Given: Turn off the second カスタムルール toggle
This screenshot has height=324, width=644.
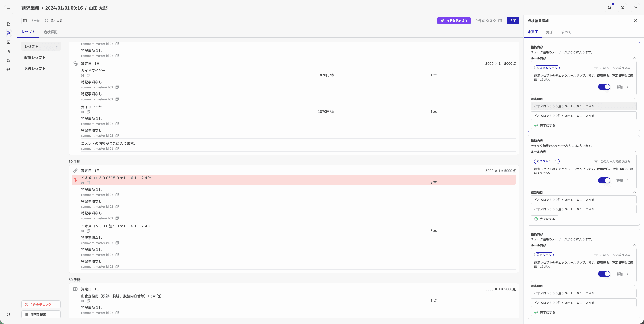Looking at the screenshot, I should point(604,180).
